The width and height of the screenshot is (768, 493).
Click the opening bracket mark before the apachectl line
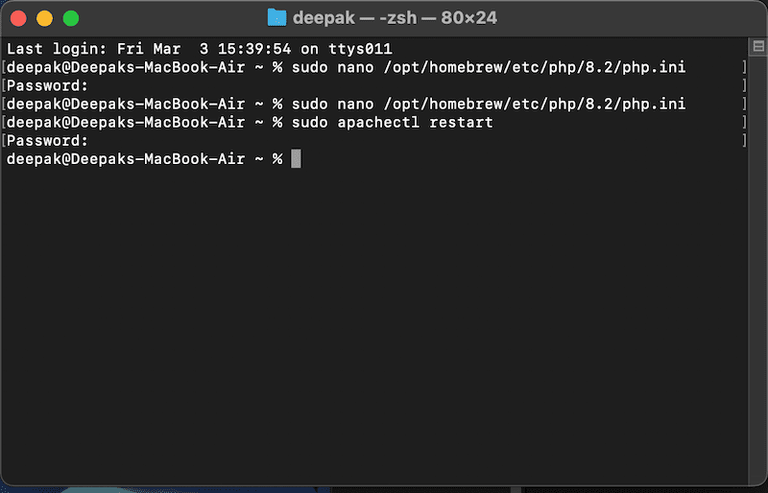point(3,122)
